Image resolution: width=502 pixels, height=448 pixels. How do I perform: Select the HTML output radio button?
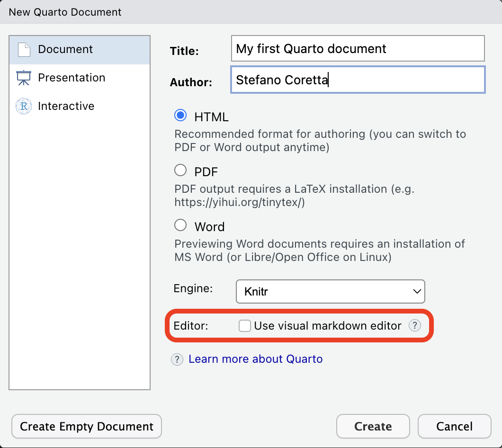click(x=180, y=115)
